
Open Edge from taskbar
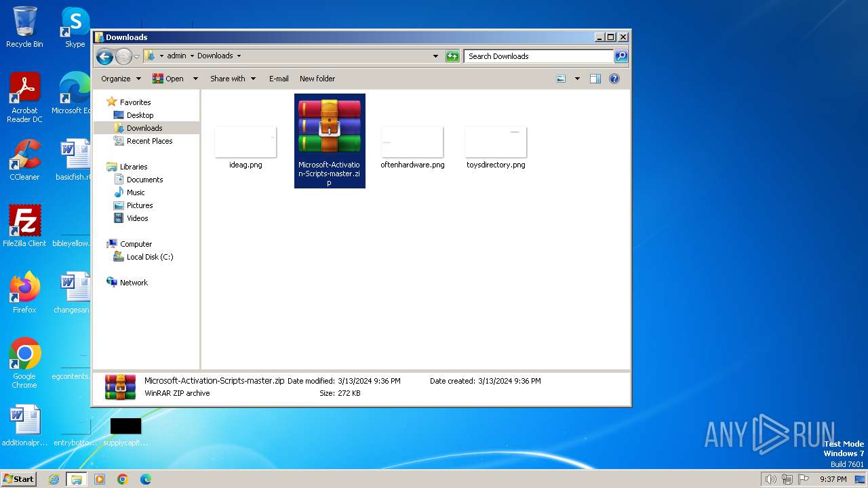click(145, 479)
